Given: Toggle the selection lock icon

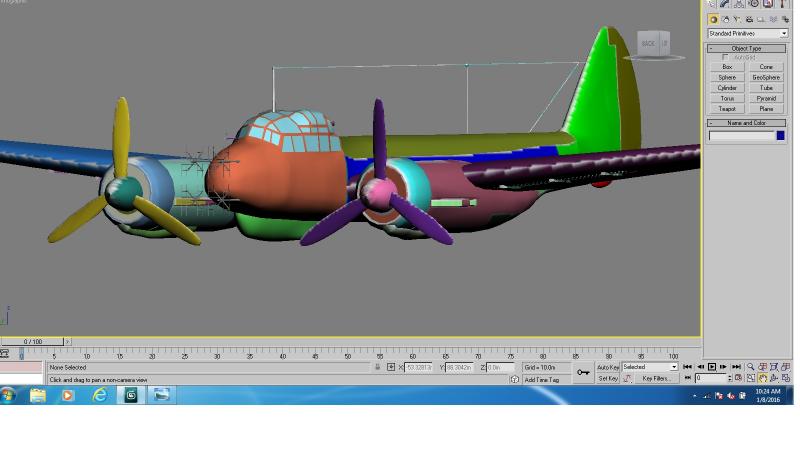Looking at the screenshot, I should (x=378, y=367).
